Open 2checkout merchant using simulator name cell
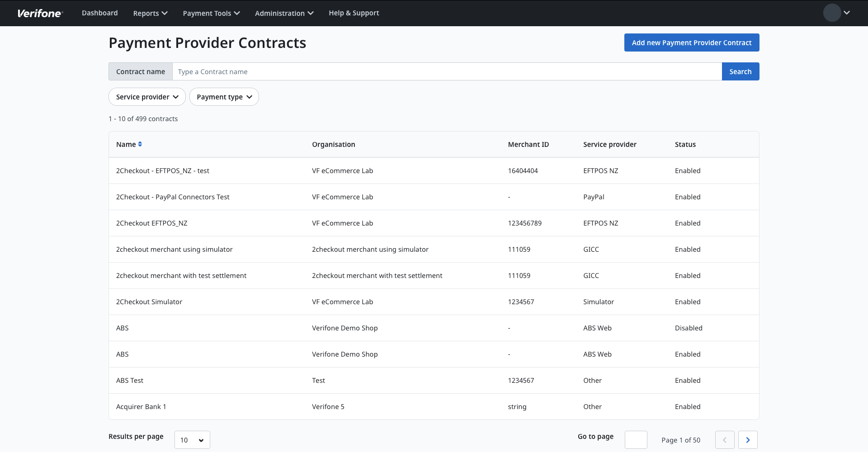This screenshot has width=868, height=452. pos(174,249)
